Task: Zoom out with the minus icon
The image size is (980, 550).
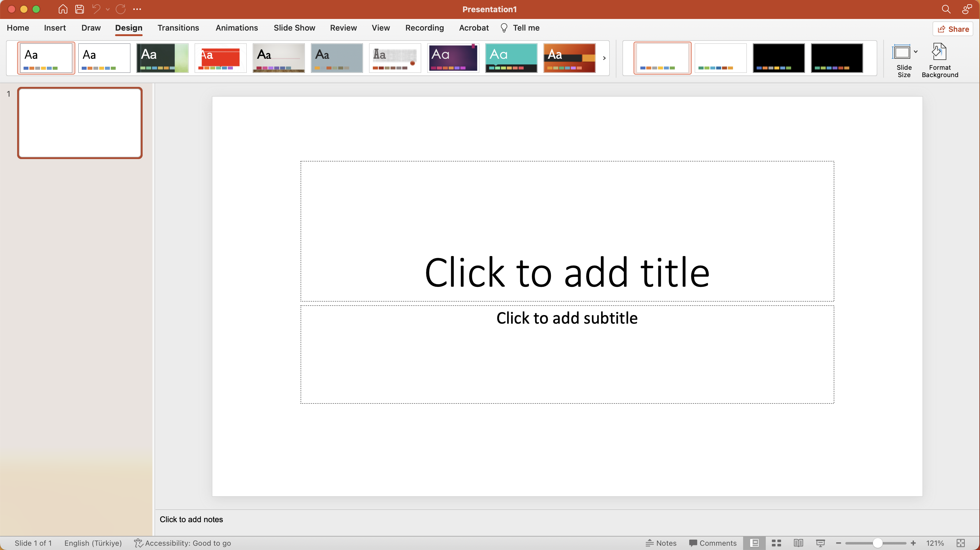Action: 839,543
